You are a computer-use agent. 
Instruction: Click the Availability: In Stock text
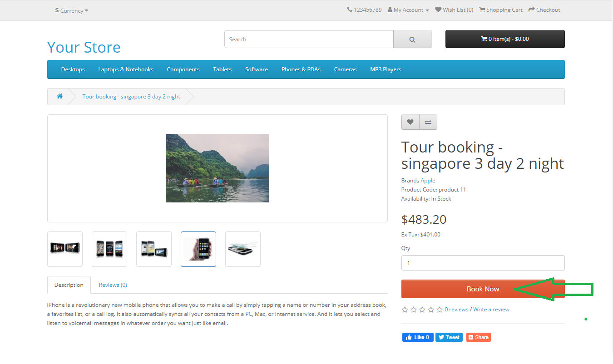coord(426,199)
